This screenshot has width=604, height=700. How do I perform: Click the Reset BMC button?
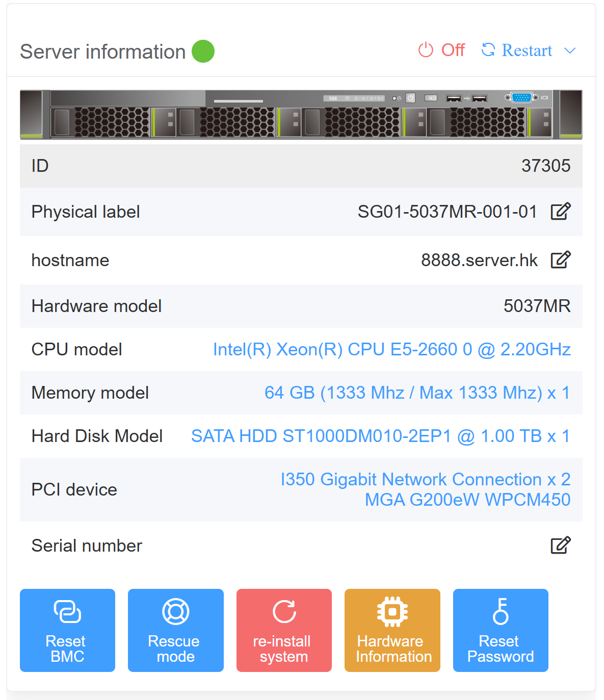[x=67, y=630]
